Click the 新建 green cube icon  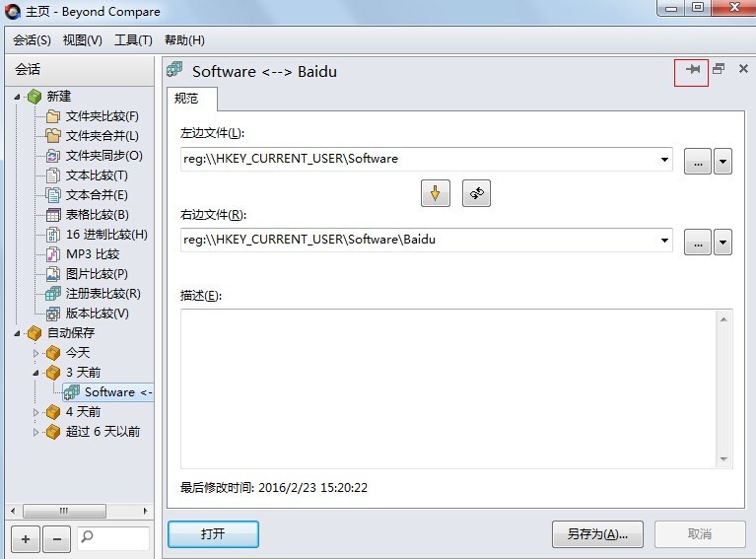(34, 97)
